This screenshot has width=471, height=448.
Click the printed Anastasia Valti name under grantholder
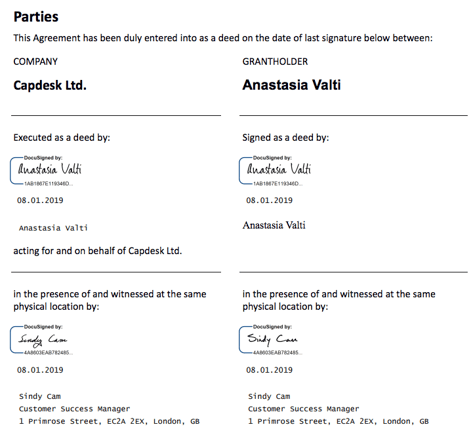tap(274, 225)
